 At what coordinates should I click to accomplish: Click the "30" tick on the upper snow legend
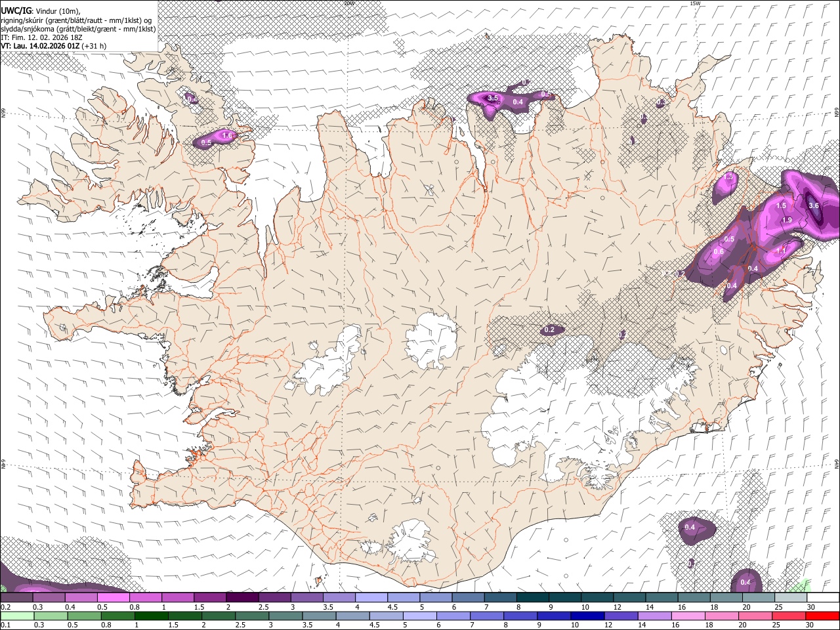tap(811, 607)
